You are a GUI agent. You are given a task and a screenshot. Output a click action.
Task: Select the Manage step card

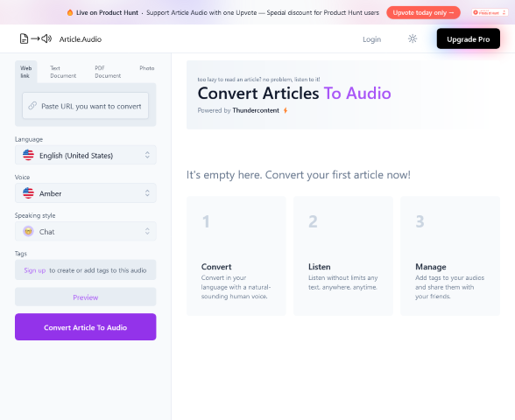(x=450, y=255)
